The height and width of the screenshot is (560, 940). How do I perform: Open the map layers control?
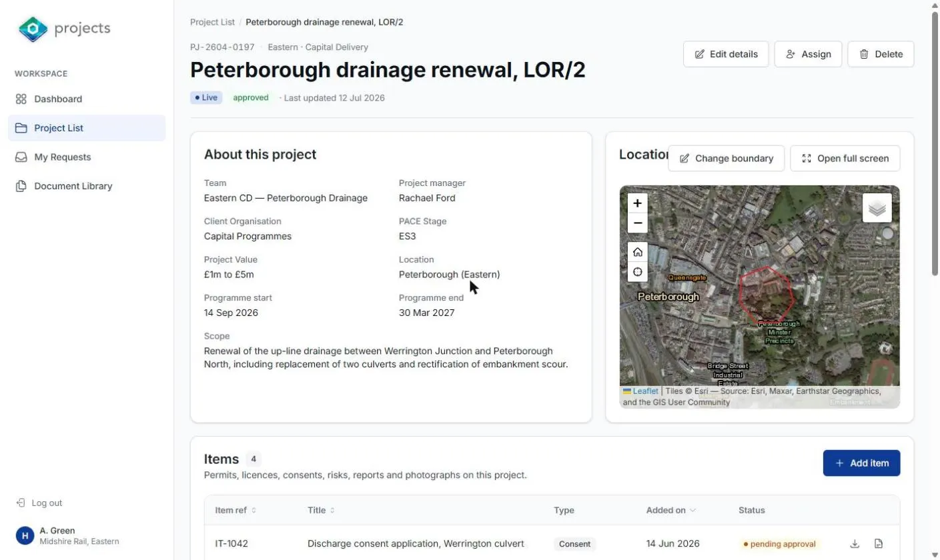[x=877, y=209]
